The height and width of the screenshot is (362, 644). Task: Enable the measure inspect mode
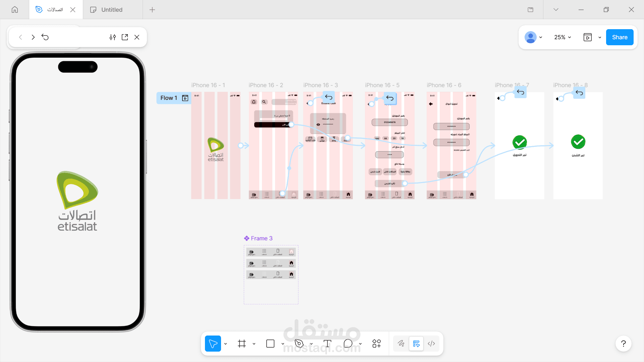click(416, 344)
